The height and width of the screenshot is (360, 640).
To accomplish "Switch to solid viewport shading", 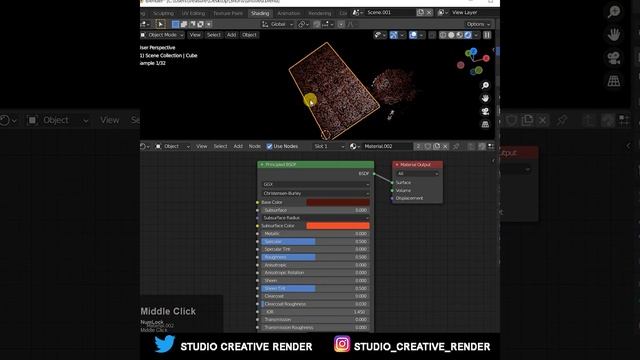I will tap(451, 35).
